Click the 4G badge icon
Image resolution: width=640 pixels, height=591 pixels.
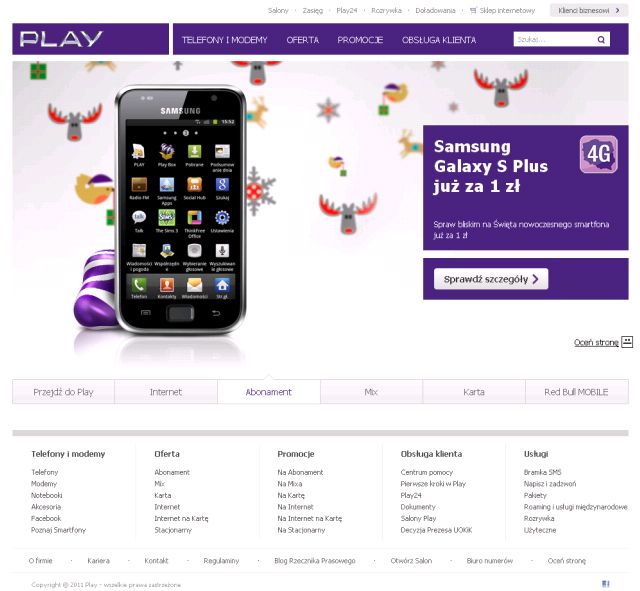click(598, 154)
